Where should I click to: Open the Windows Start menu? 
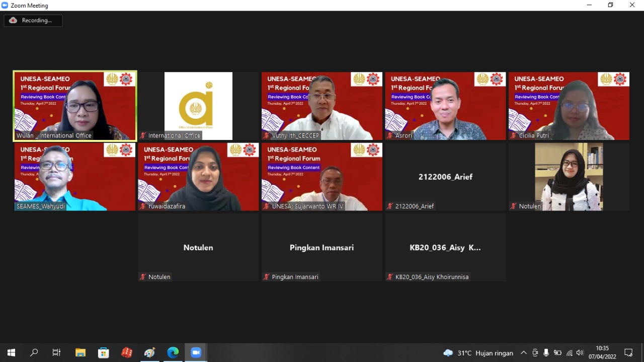click(x=11, y=352)
